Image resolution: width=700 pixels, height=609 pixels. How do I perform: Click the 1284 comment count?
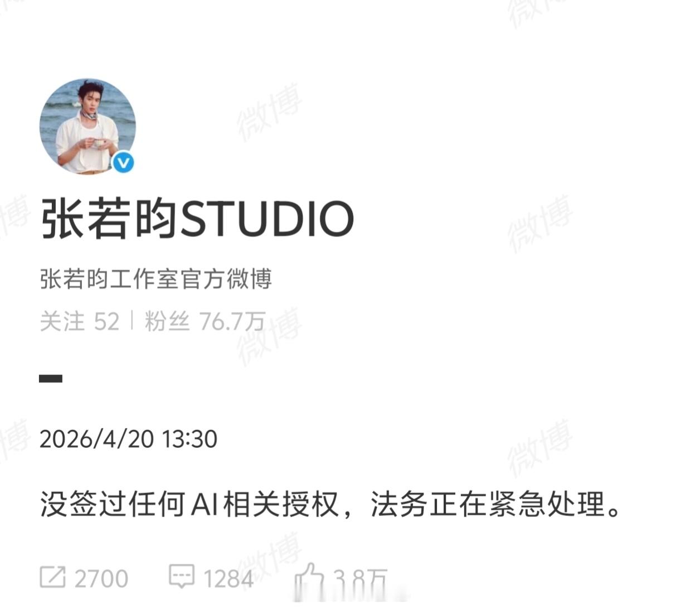tap(229, 579)
